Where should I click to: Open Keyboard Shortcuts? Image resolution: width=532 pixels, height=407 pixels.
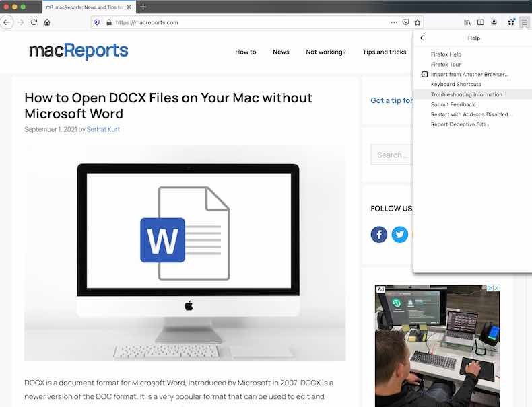click(x=456, y=84)
